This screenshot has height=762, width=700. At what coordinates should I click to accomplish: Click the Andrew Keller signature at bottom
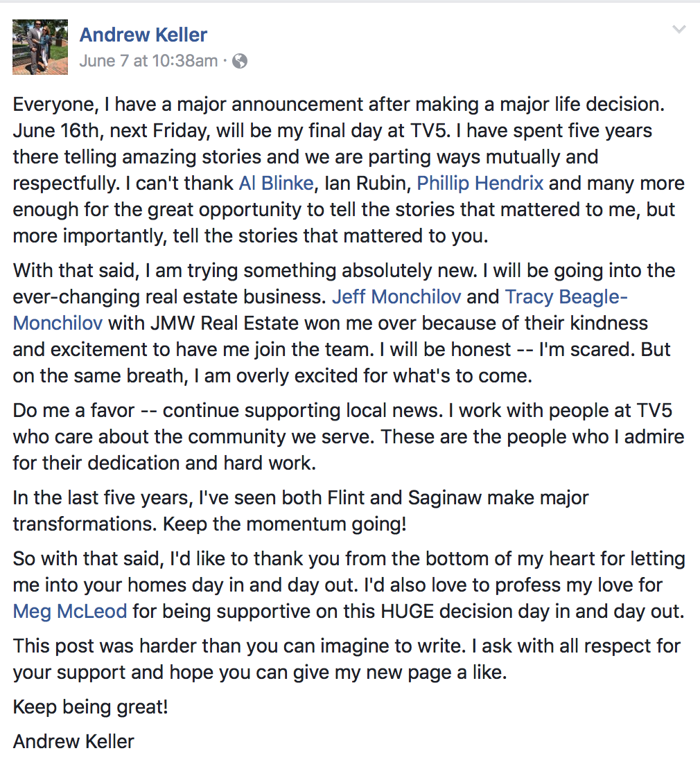coord(73,742)
